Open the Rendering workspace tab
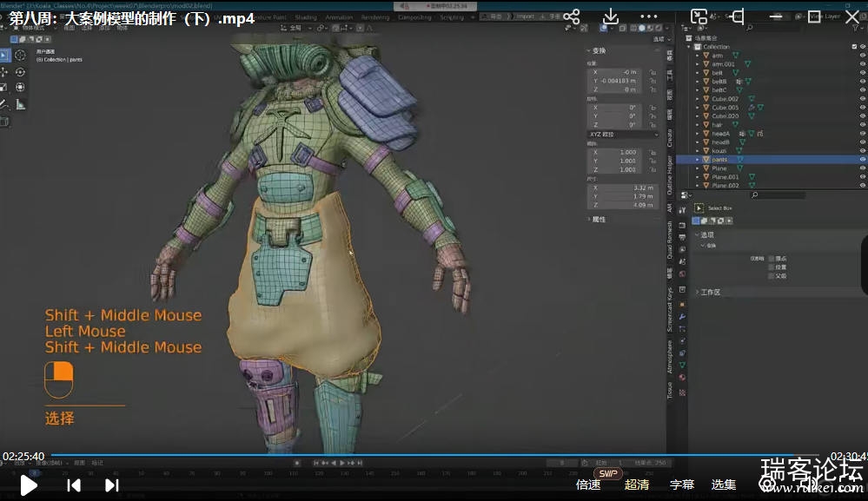The image size is (868, 501). (375, 17)
